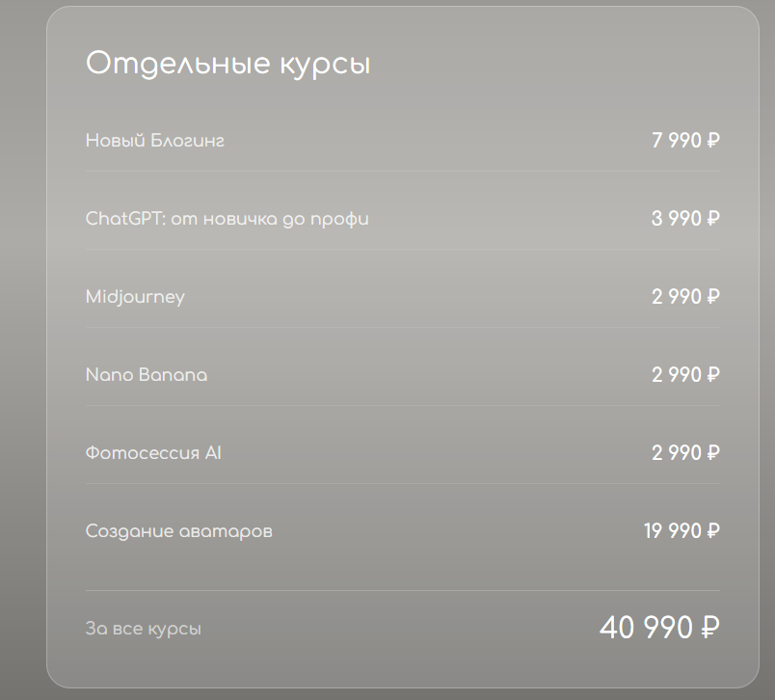The height and width of the screenshot is (700, 775).
Task: Pick the "Создание аватаров" course
Action: pos(178,531)
